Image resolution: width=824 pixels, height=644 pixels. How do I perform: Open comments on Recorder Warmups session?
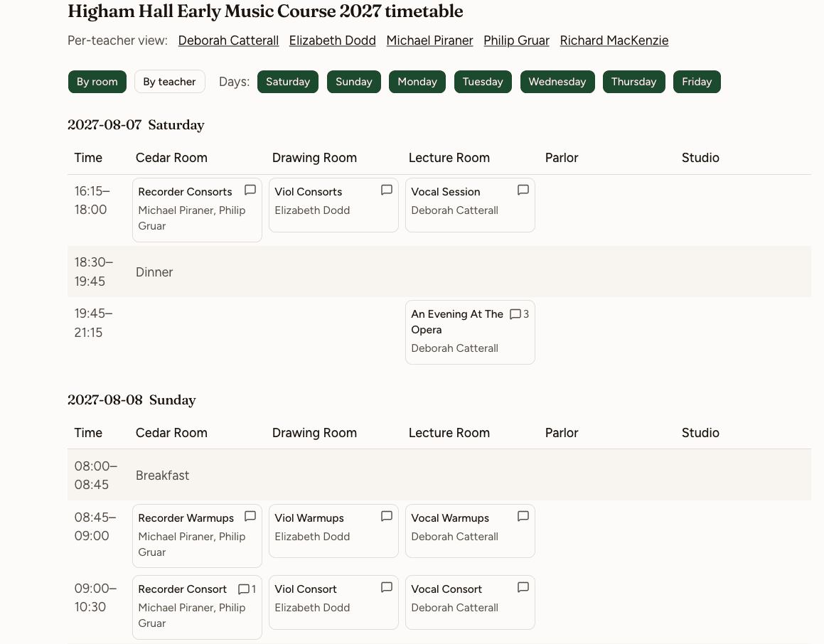[x=250, y=516]
